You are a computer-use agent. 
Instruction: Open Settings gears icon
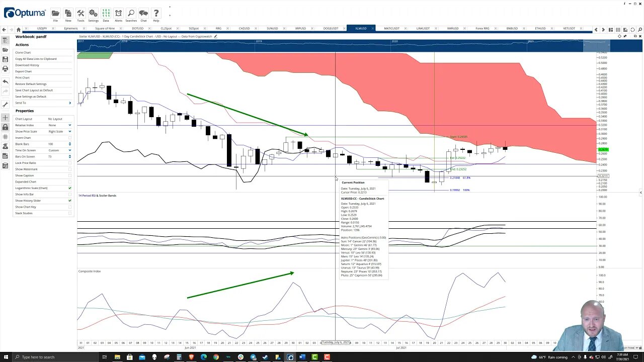point(93,13)
